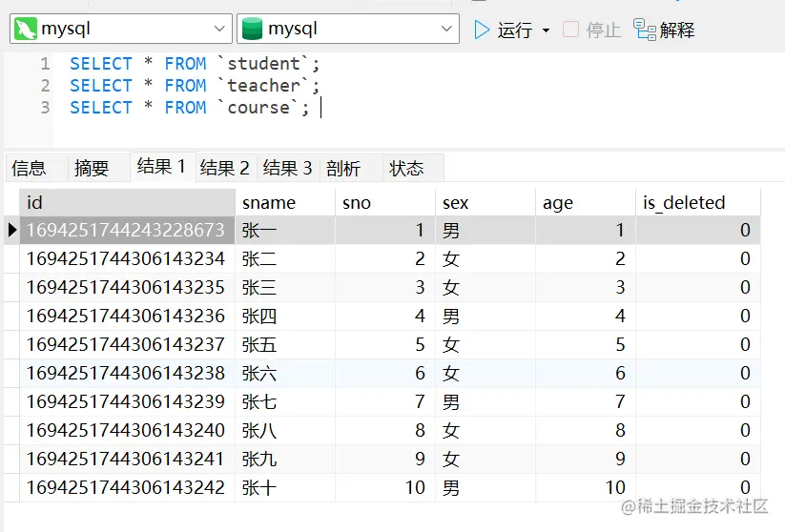Open the 结果 2 tab
This screenshot has width=785, height=532.
coord(225,168)
